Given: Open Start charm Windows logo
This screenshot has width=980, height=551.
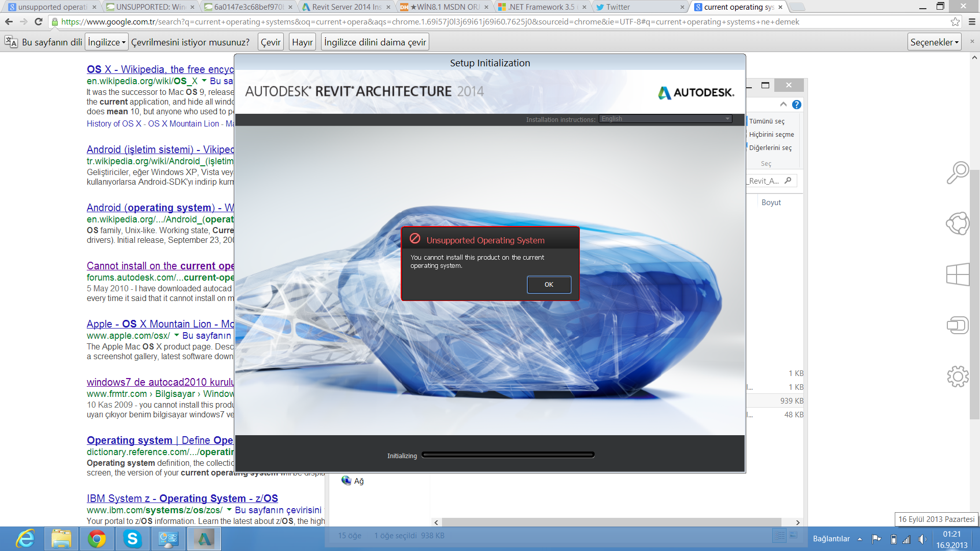Looking at the screenshot, I should coord(958,274).
